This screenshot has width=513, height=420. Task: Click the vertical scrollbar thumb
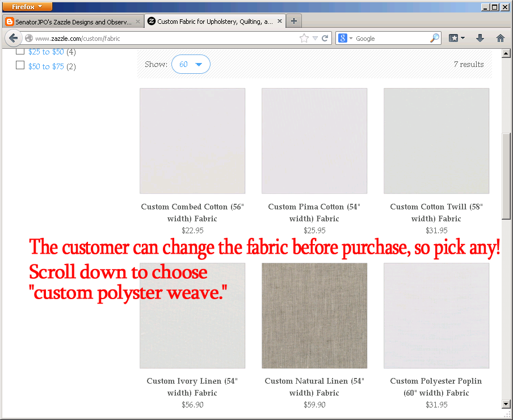click(x=506, y=176)
